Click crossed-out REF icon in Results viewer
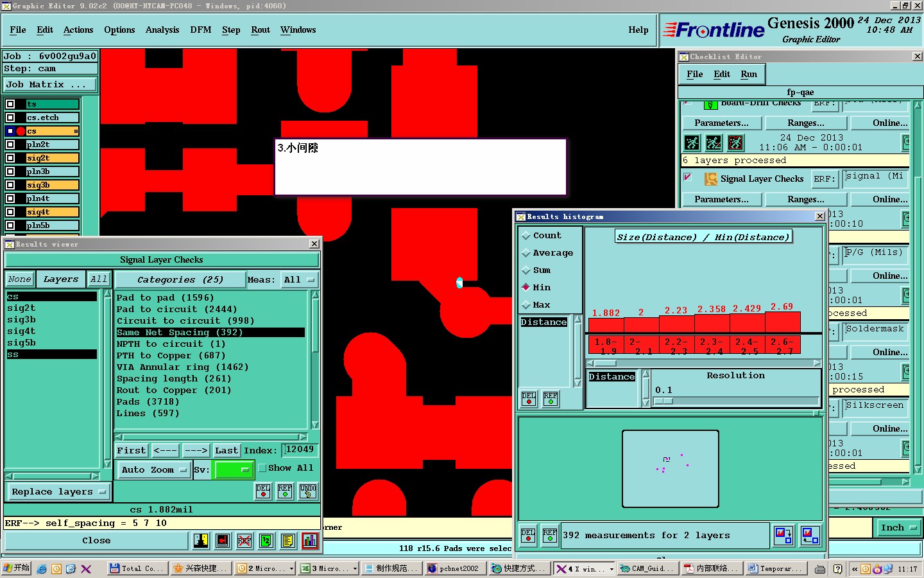 coord(244,541)
